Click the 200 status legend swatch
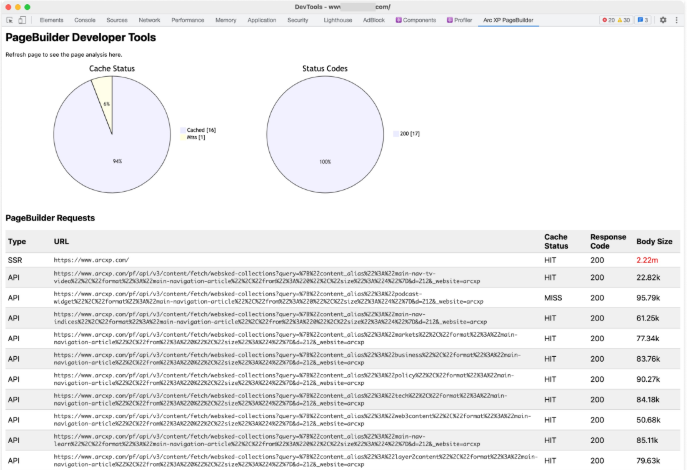 [x=396, y=134]
